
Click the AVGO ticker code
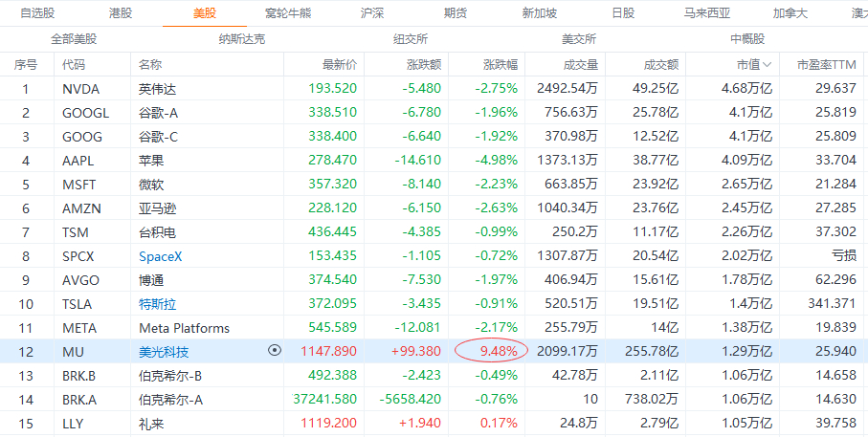coord(80,280)
